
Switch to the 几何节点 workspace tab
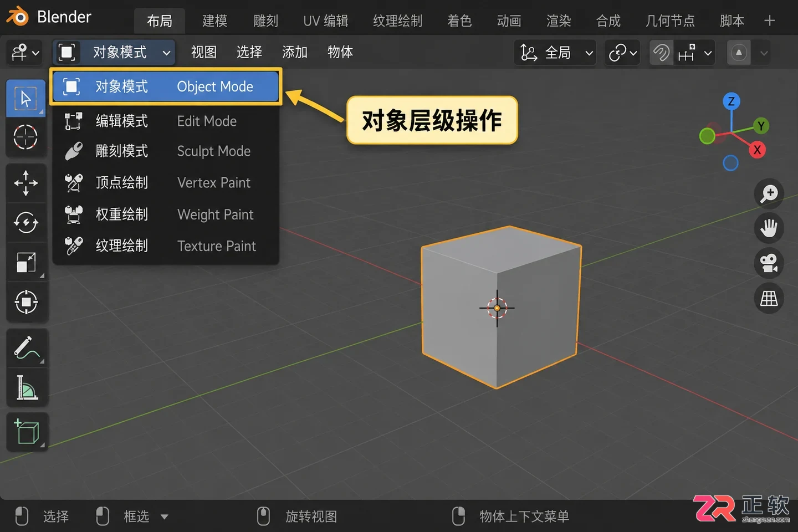pos(671,21)
